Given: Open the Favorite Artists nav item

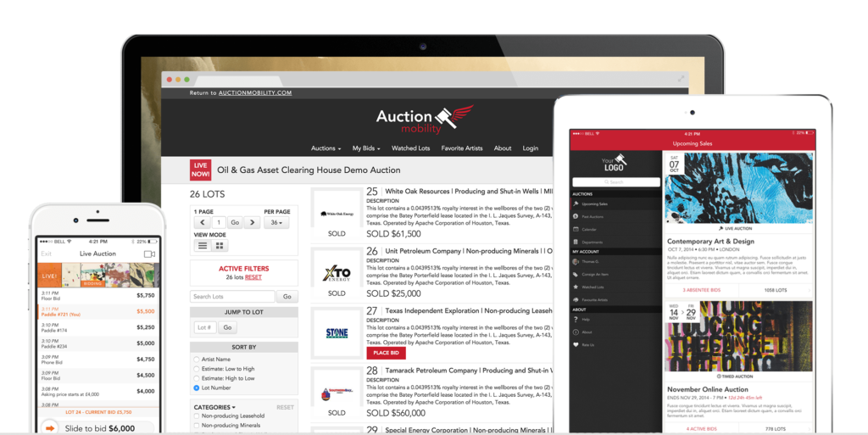Looking at the screenshot, I should pos(461,148).
